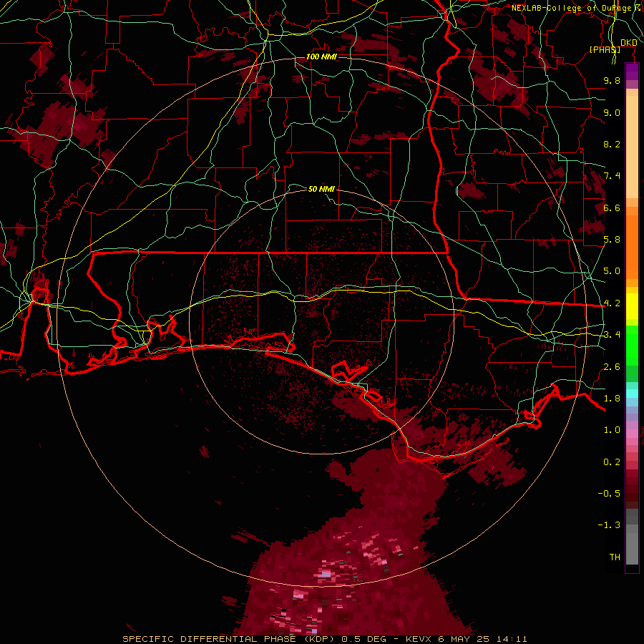644x644 pixels.
Task: Click the DKD product code label
Action: [x=628, y=43]
